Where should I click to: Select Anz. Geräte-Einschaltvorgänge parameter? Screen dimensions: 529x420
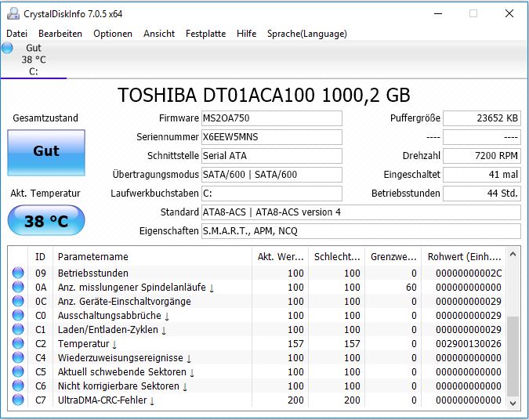(124, 301)
